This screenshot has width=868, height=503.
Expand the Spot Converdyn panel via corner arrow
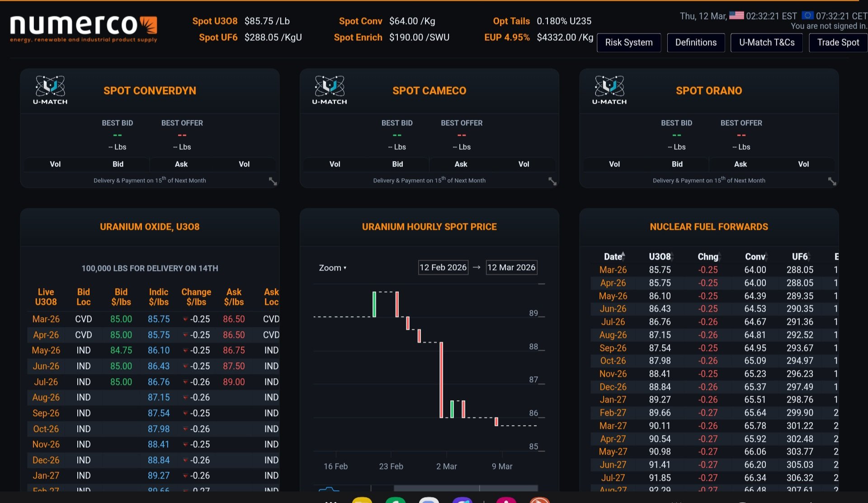click(273, 181)
